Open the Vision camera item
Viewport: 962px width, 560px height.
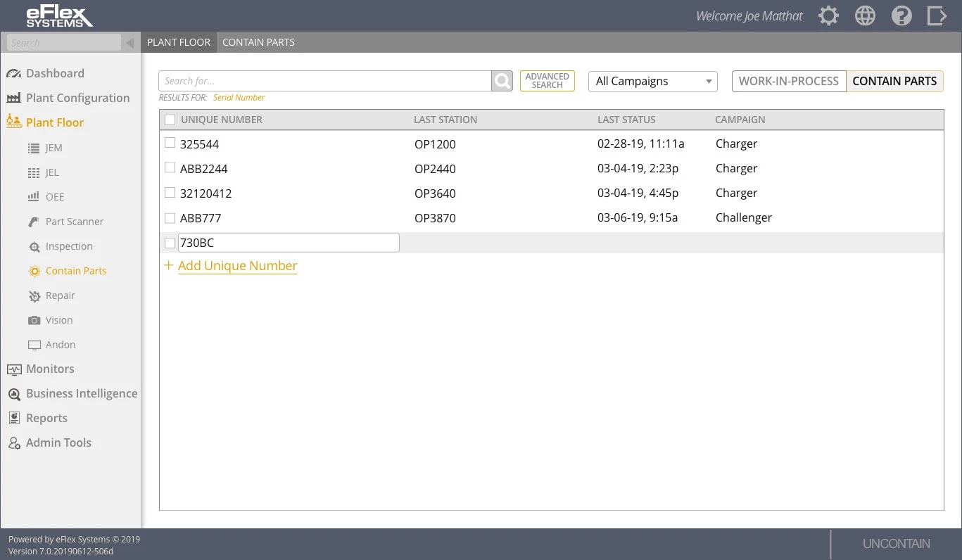59,320
